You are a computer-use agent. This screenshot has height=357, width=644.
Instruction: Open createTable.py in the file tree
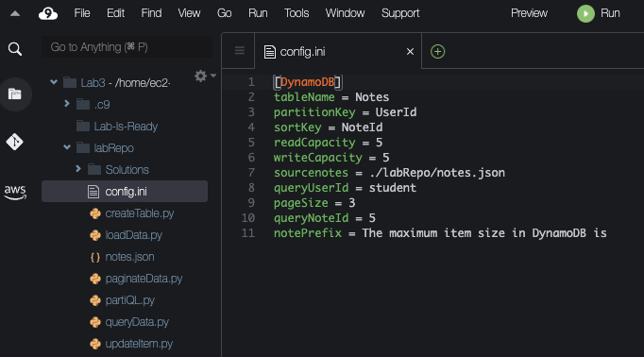(139, 213)
